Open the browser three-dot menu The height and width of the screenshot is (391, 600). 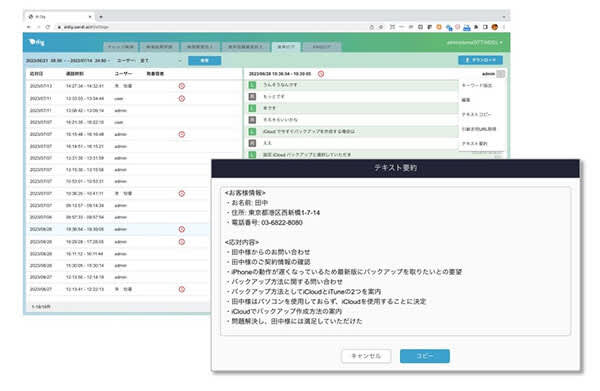click(504, 27)
